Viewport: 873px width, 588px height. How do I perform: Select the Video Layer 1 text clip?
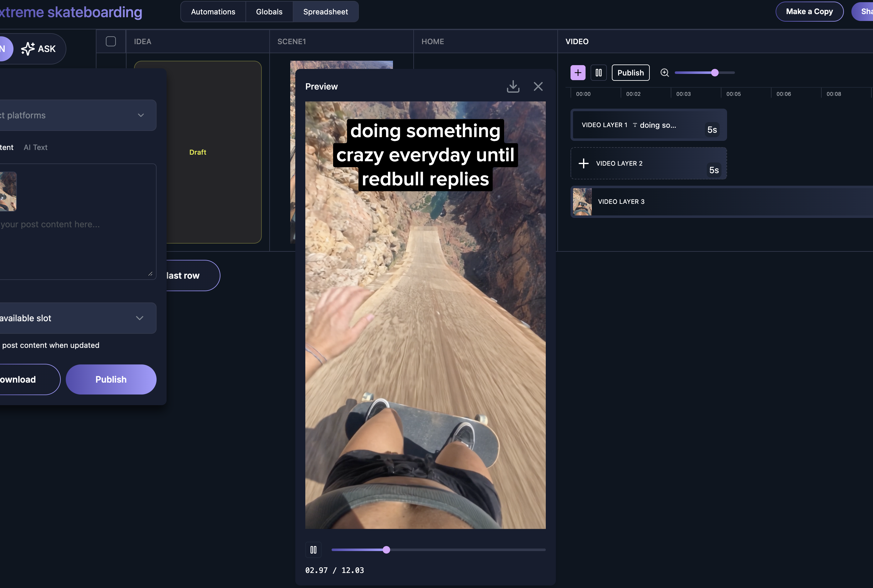pos(649,125)
